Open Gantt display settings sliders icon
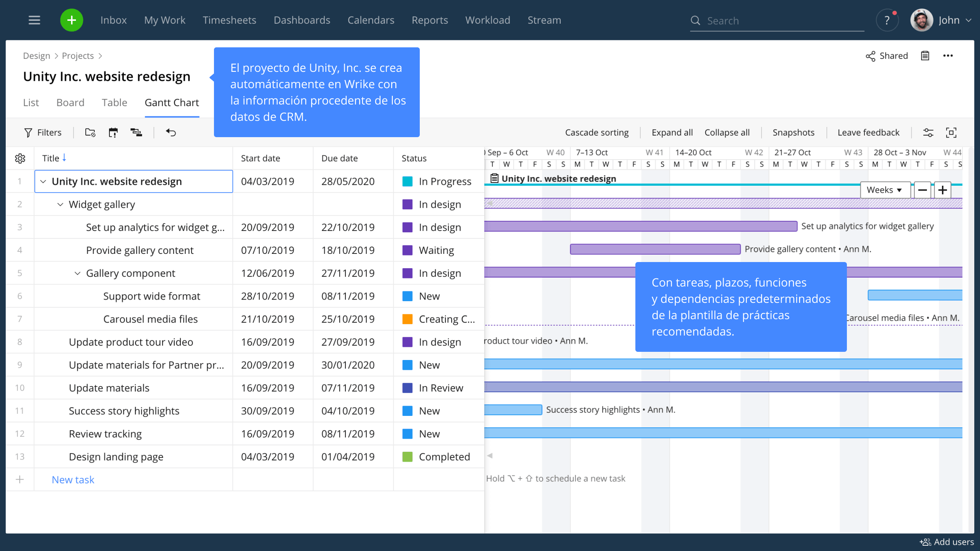 click(x=928, y=133)
